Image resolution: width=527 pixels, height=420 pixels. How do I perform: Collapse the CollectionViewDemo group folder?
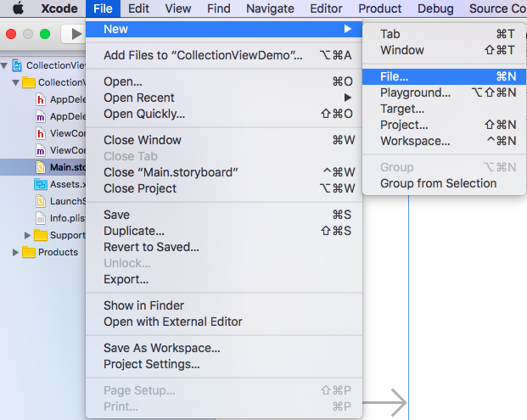pyautogui.click(x=16, y=82)
